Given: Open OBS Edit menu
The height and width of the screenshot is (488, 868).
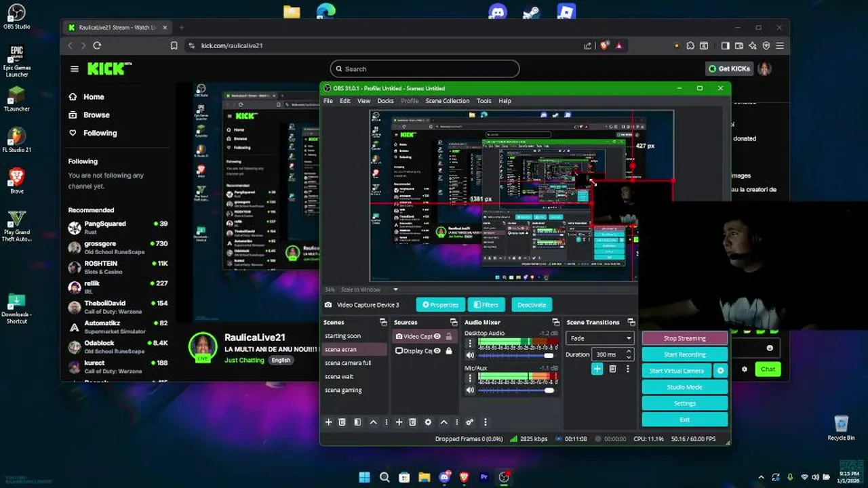Looking at the screenshot, I should (x=345, y=101).
